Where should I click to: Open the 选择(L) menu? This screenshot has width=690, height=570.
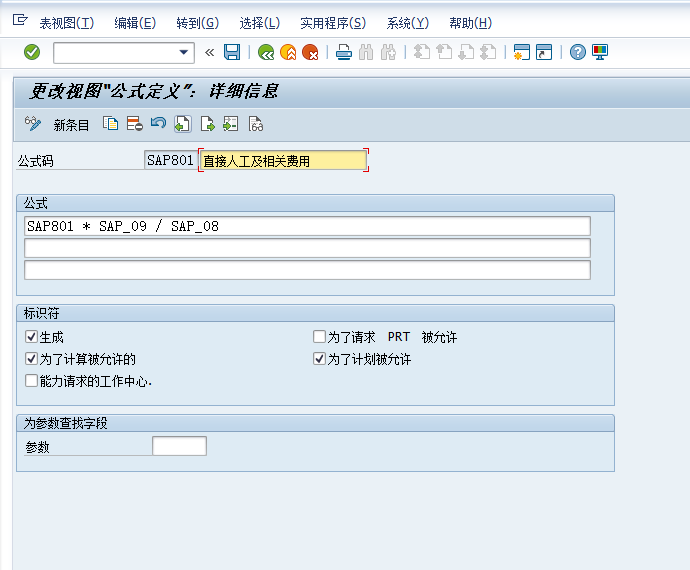[260, 23]
